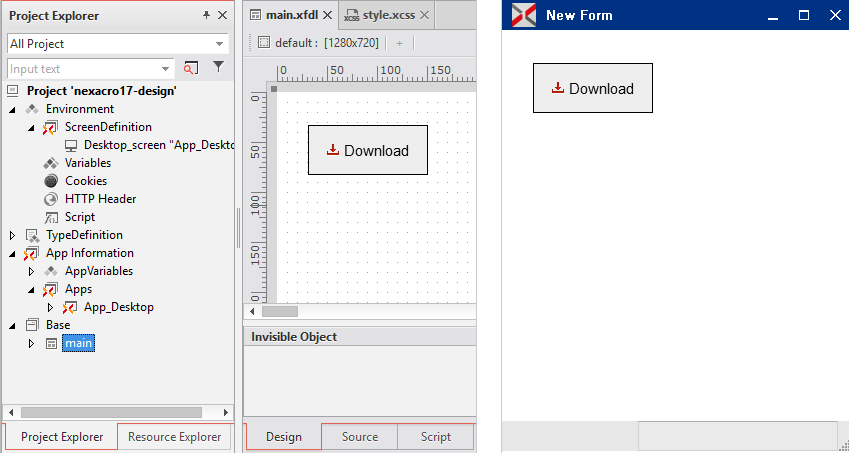The image size is (849, 453).
Task: Switch to the Resource Explorer tab
Action: coord(174,437)
